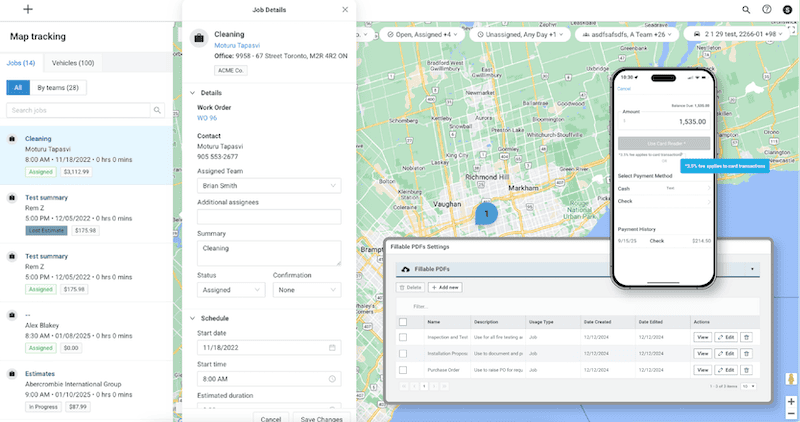Viewport: 800px width, 422px height.
Task: Delete the Purchase Order row via trash icon
Action: coord(746,370)
